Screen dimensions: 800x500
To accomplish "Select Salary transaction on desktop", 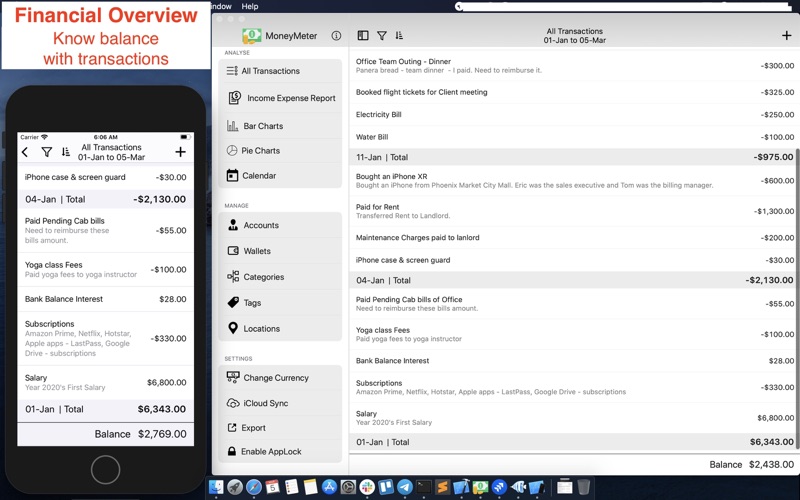I will point(574,418).
